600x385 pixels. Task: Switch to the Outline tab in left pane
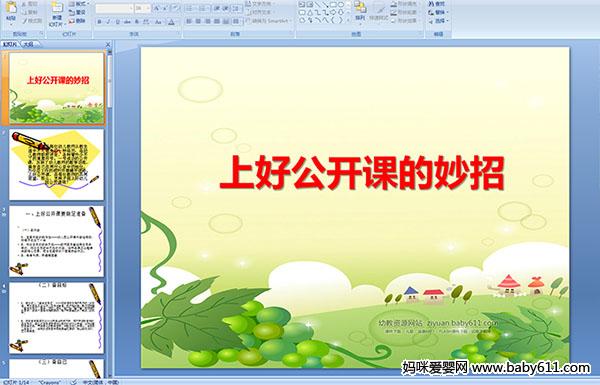point(29,44)
